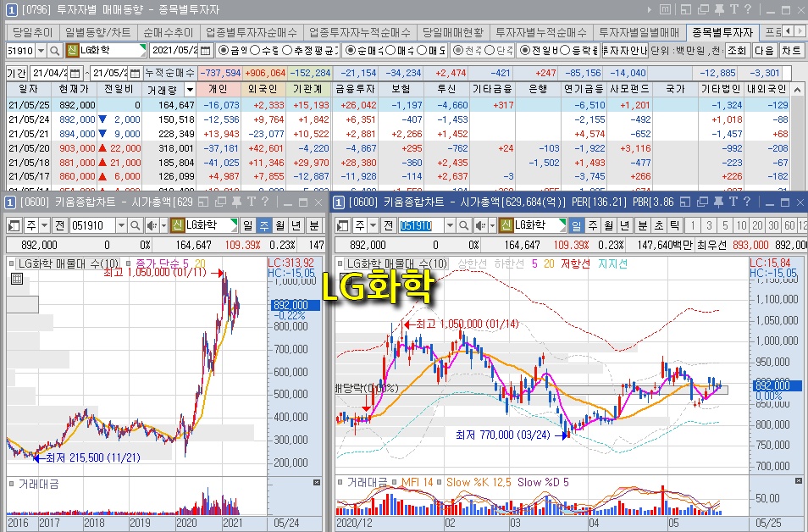
Task: Select the 전일비 radio button
Action: pyautogui.click(x=524, y=51)
